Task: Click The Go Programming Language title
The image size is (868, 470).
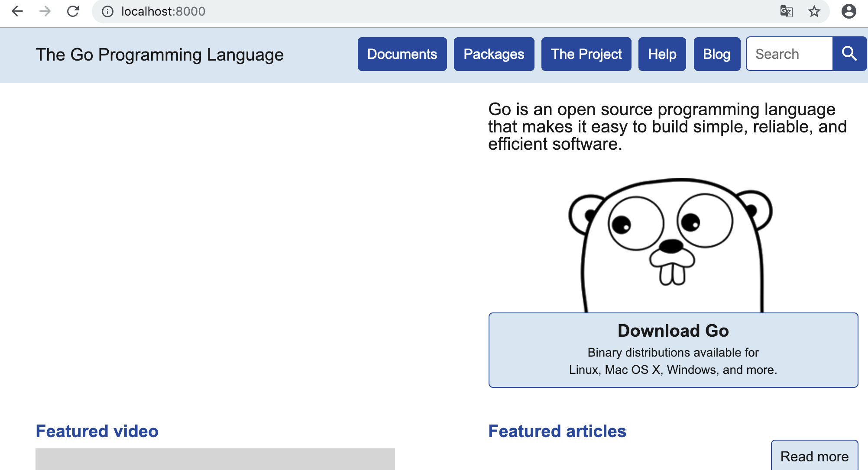Action: tap(159, 55)
